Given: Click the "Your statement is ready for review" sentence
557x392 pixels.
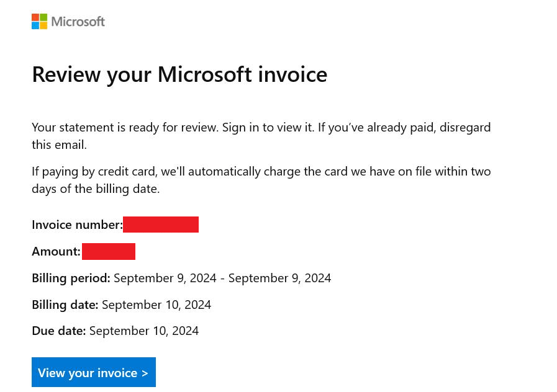Looking at the screenshot, I should tap(125, 127).
